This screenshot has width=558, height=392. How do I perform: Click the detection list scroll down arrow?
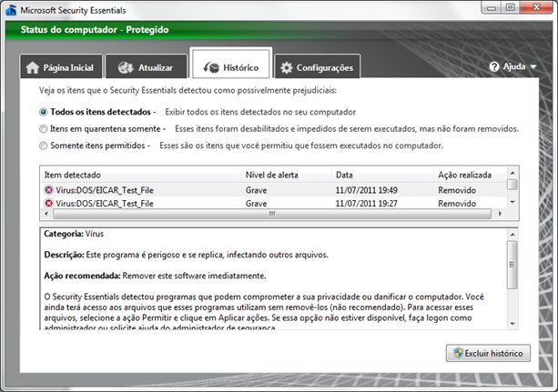point(512,202)
